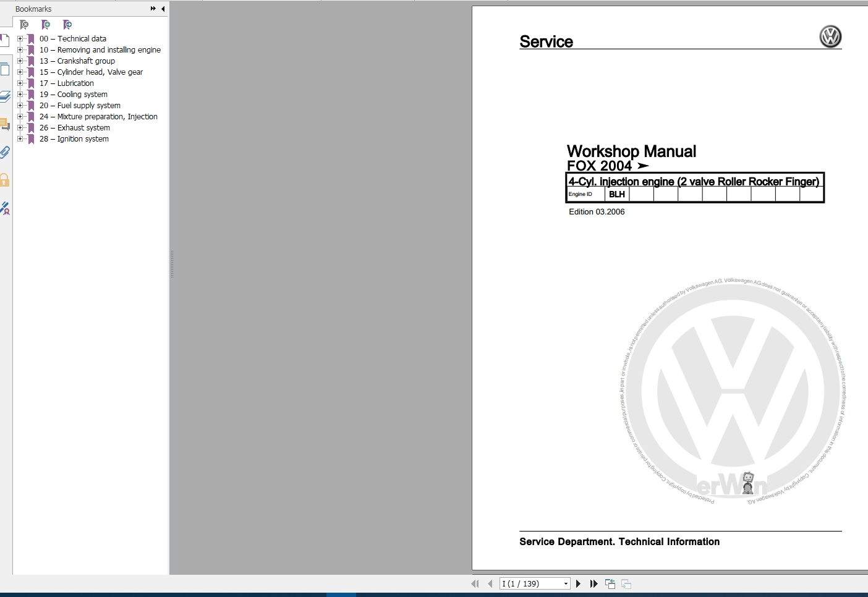
Task: Go to the next page
Action: (578, 583)
